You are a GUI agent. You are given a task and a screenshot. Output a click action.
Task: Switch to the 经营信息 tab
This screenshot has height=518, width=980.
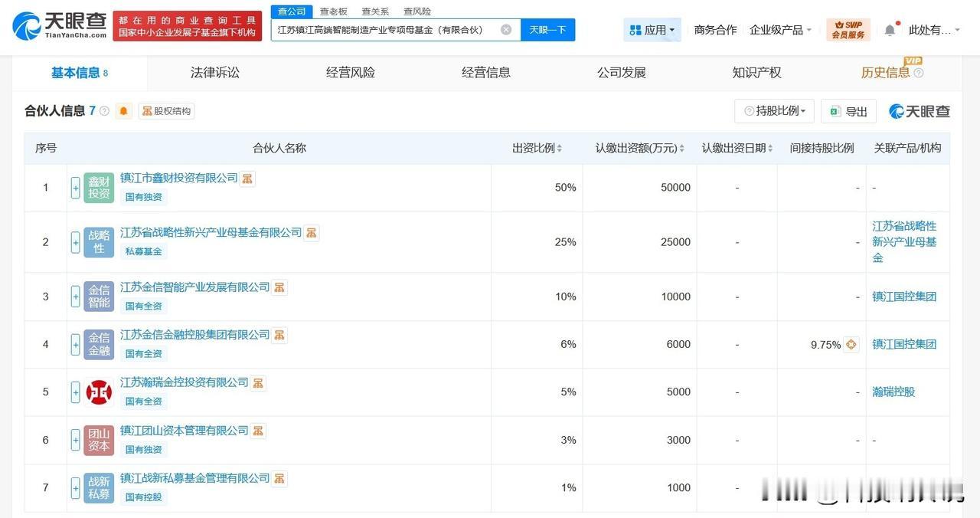(486, 73)
